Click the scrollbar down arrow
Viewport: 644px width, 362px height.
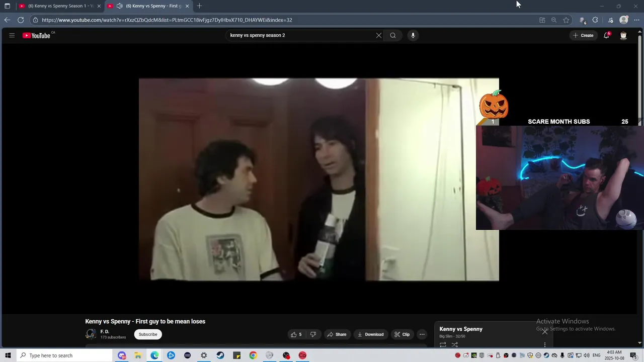click(640, 343)
